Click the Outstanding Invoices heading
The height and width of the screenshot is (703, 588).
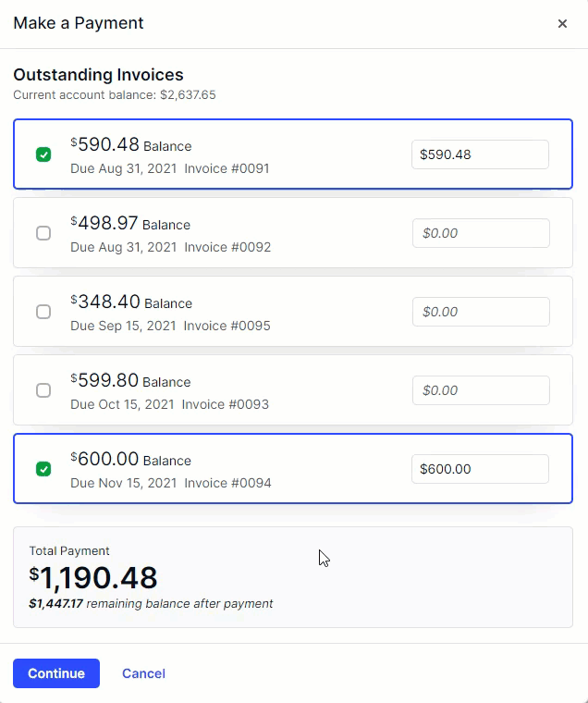pos(99,74)
